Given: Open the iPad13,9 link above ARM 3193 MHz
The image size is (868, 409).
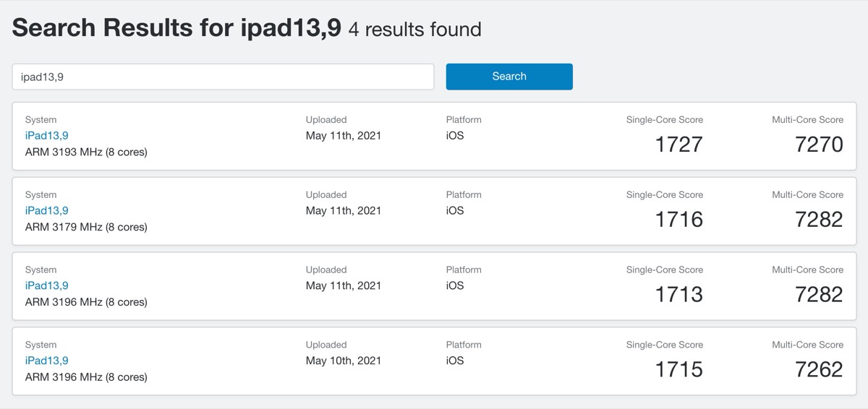Looking at the screenshot, I should coord(46,136).
